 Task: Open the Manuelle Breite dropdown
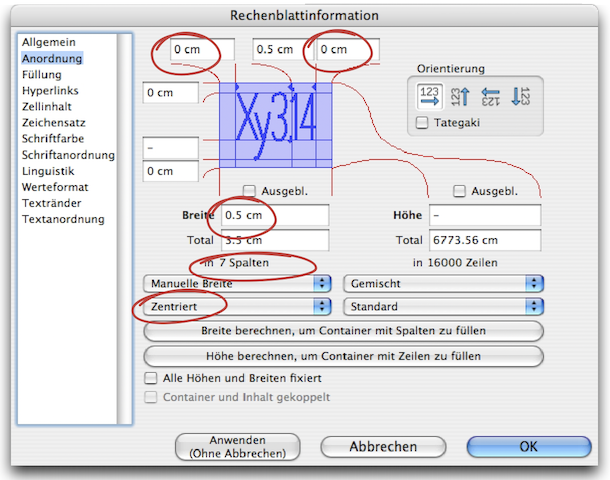point(237,283)
